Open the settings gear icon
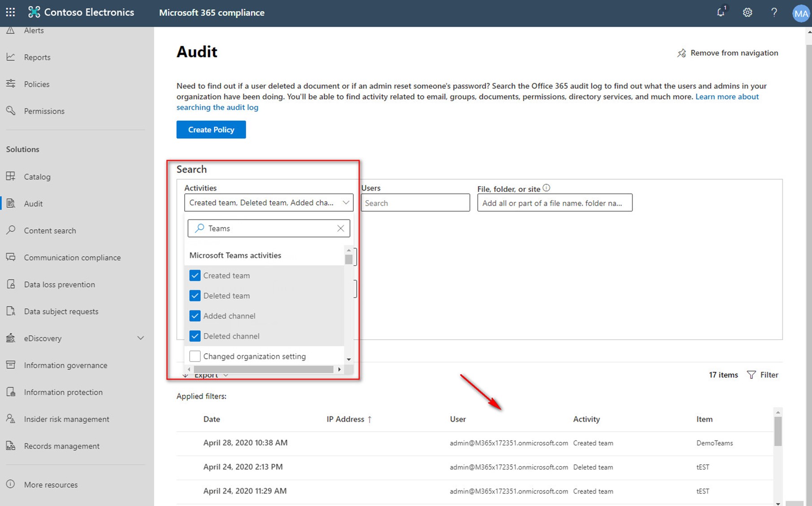The image size is (812, 506). [747, 12]
